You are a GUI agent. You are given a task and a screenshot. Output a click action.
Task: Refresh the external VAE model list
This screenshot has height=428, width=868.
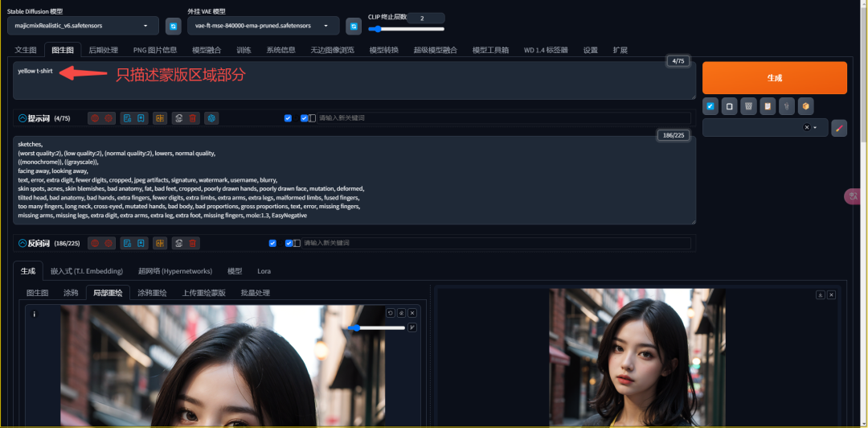pos(353,27)
